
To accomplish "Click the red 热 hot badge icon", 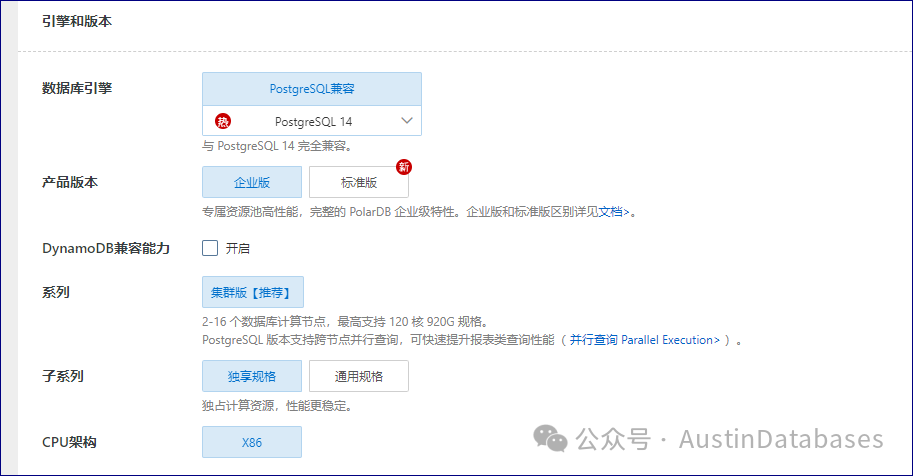I will [x=223, y=121].
